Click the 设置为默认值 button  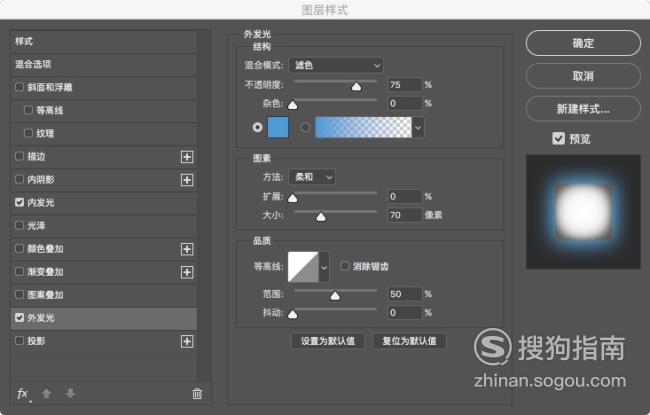click(x=328, y=341)
